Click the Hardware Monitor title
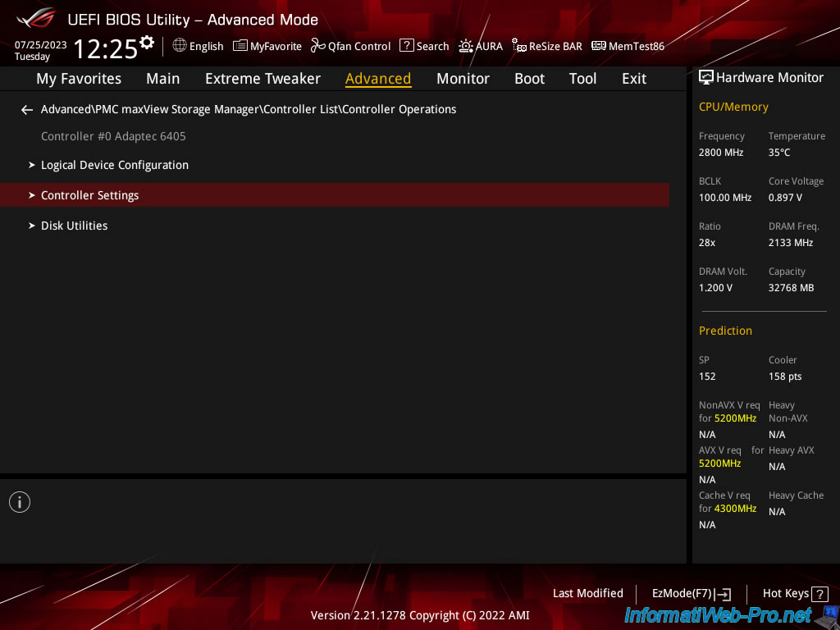The width and height of the screenshot is (840, 630). click(769, 78)
